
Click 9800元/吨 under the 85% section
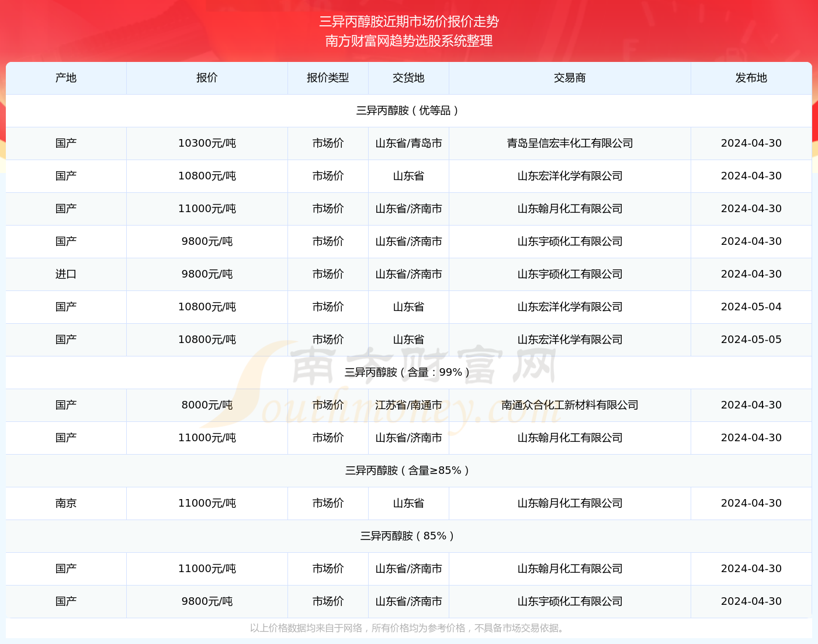click(207, 601)
